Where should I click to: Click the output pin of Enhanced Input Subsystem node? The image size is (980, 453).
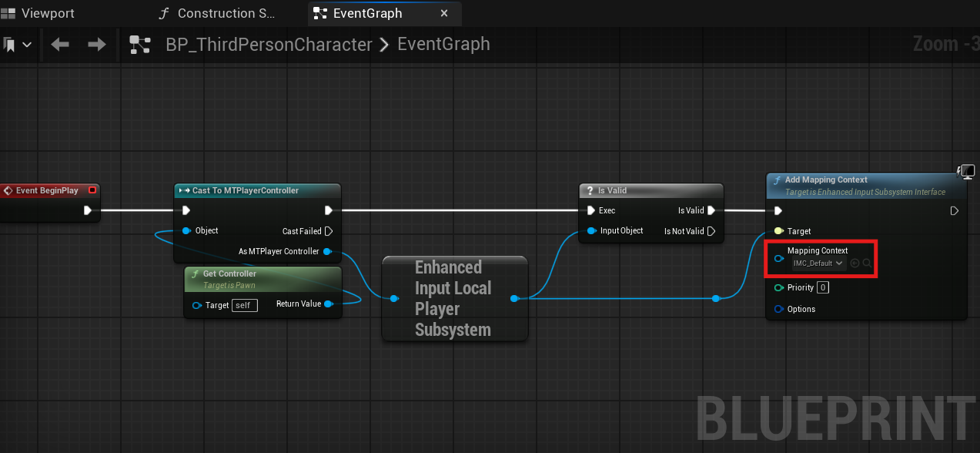click(515, 298)
